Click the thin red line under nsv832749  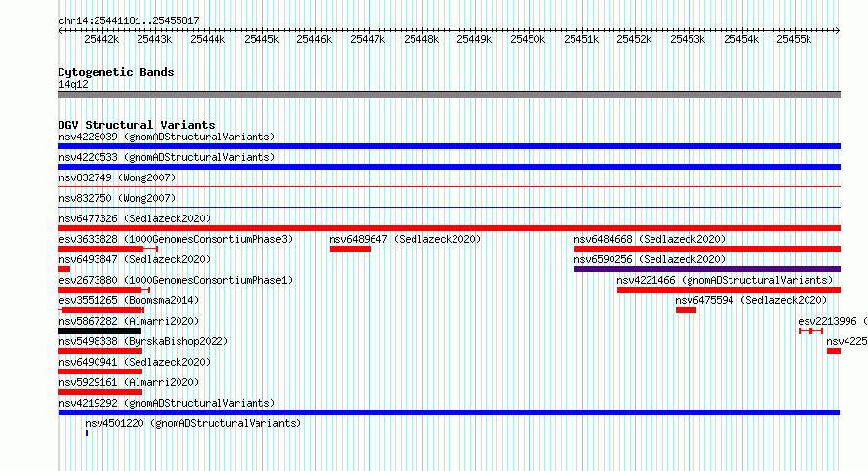coord(449,187)
